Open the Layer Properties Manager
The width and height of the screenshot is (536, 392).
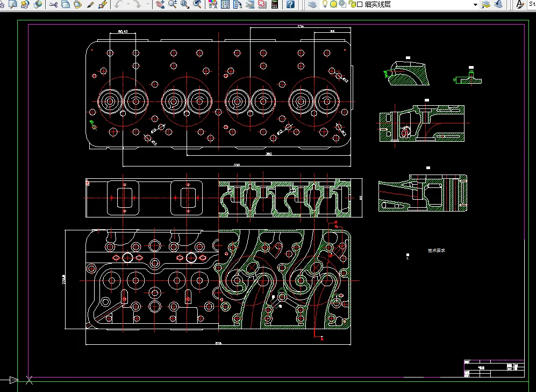click(313, 4)
